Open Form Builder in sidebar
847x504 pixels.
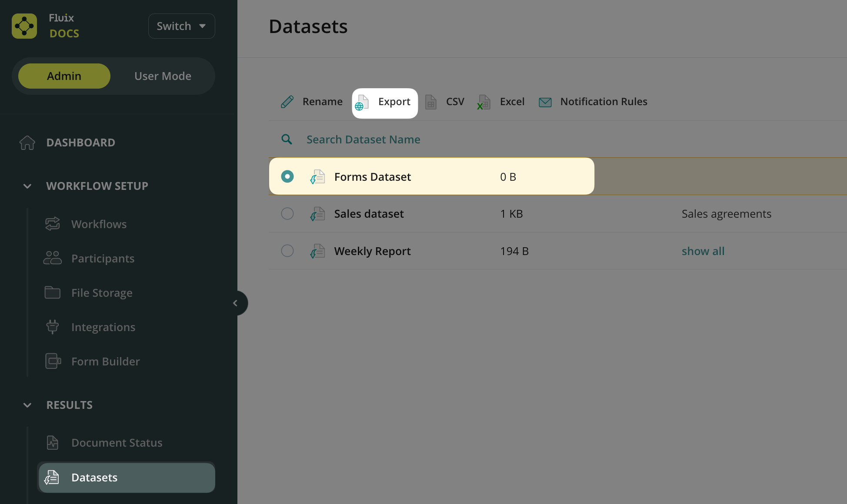pos(105,361)
